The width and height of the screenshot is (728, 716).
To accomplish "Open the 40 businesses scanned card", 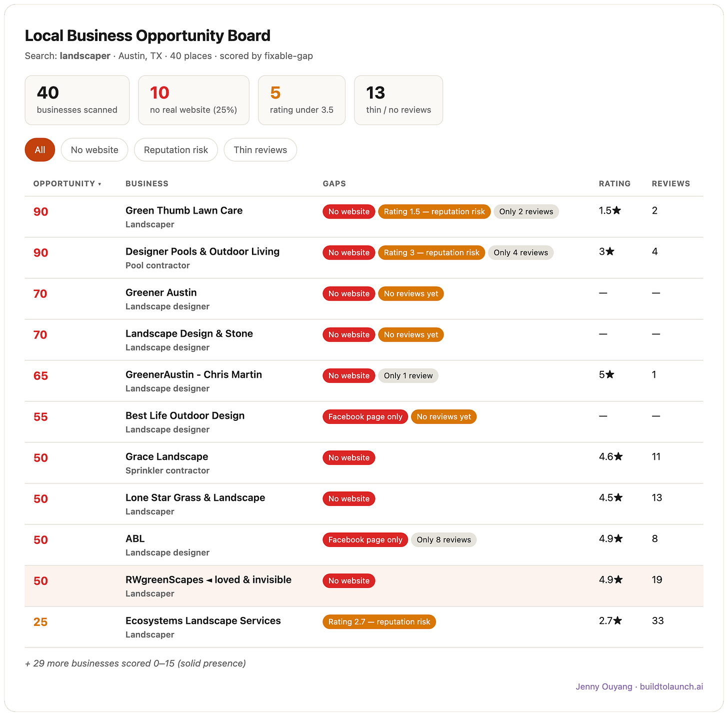I will point(77,100).
